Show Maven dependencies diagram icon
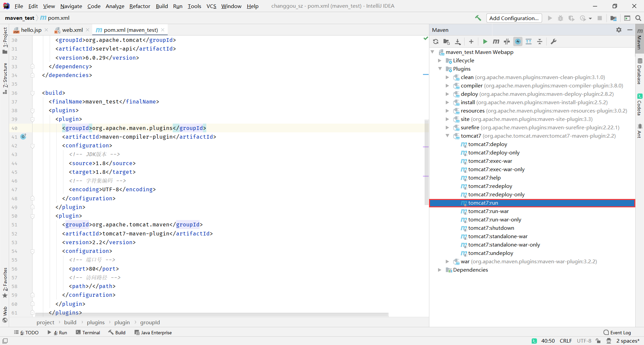 pos(529,42)
